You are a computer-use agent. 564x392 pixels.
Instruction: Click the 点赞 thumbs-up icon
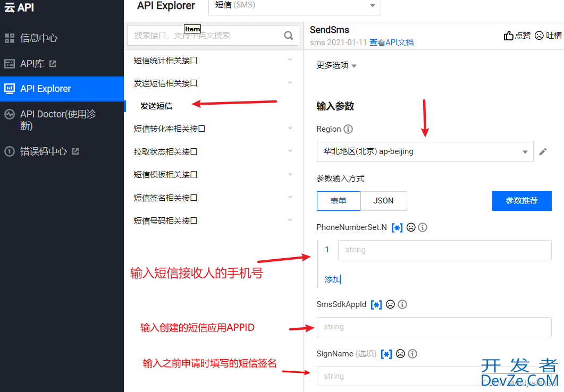(x=508, y=36)
